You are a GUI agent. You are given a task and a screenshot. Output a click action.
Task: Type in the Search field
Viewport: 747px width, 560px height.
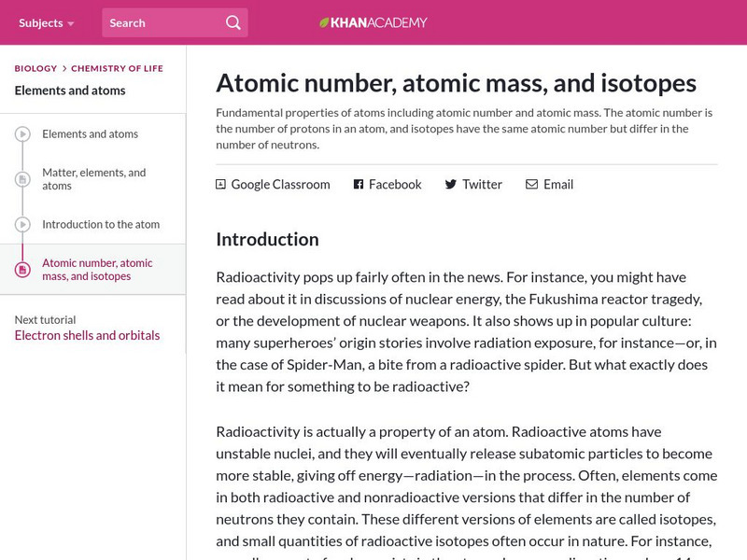pos(163,22)
